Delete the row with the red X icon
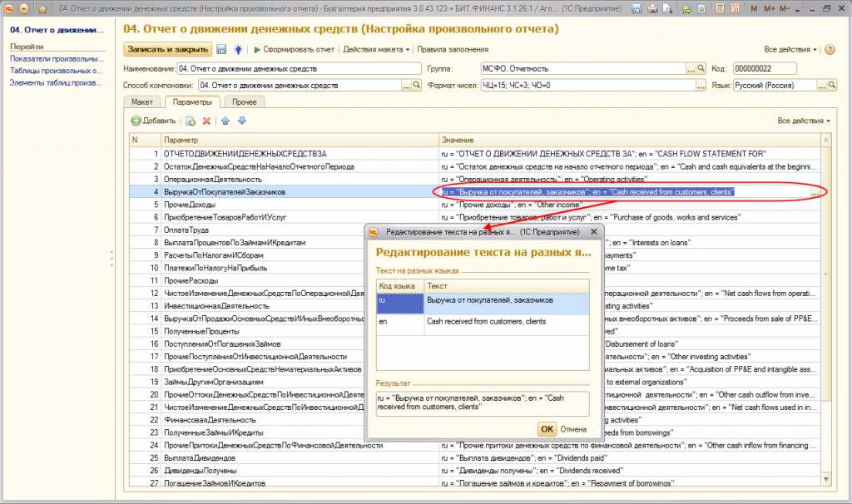 click(x=206, y=121)
